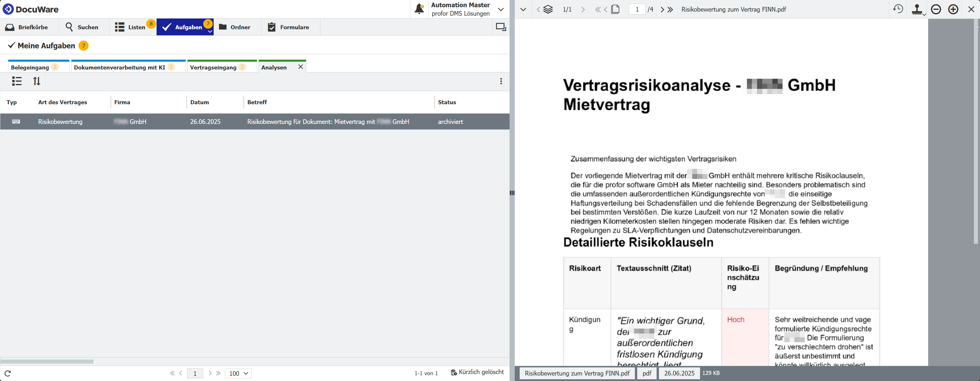Click the task list page number field
Viewport: 980px width, 381px height.
[x=195, y=373]
